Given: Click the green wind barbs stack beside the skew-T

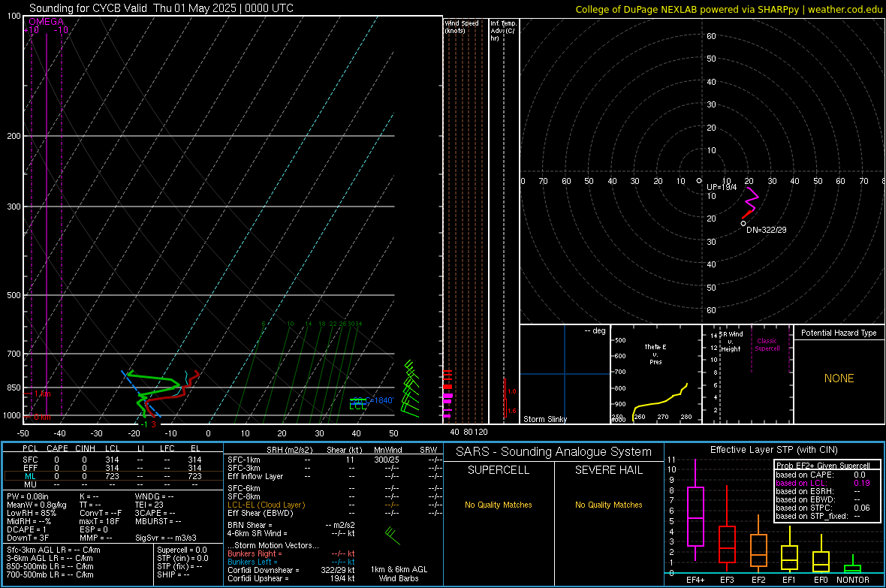Looking at the screenshot, I should pos(411,389).
